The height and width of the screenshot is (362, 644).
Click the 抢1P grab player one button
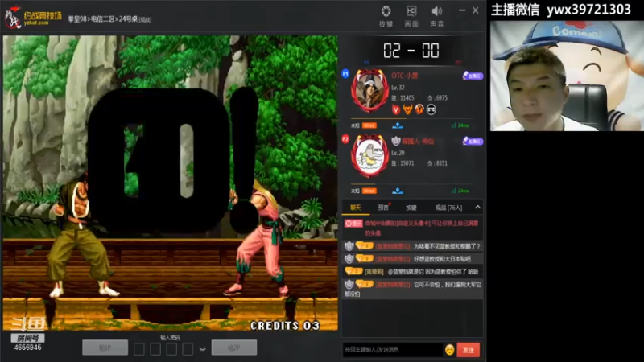click(x=105, y=348)
